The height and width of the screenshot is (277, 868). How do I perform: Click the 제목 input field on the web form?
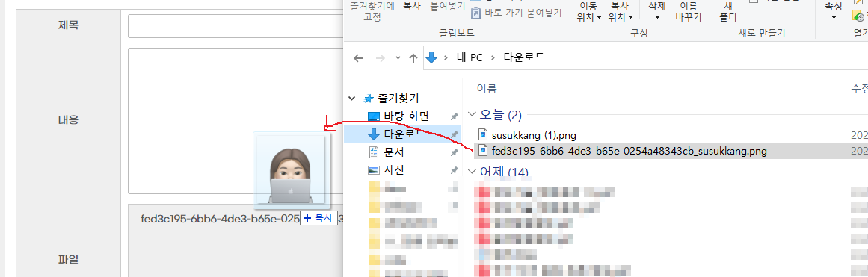236,26
